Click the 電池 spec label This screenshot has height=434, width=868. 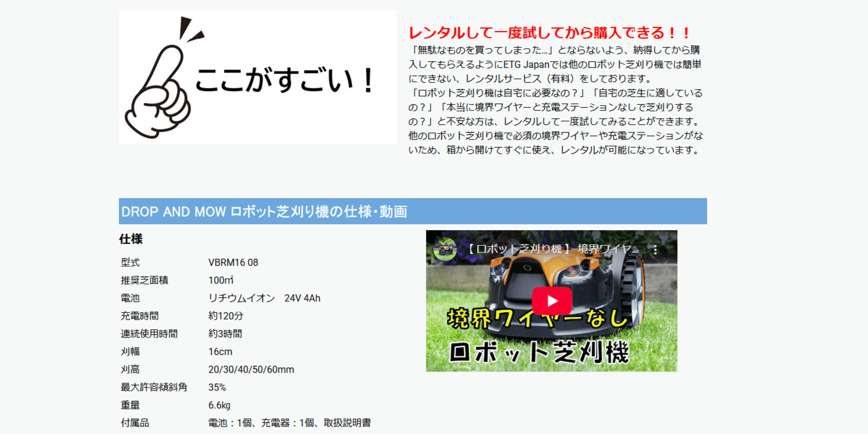[130, 298]
